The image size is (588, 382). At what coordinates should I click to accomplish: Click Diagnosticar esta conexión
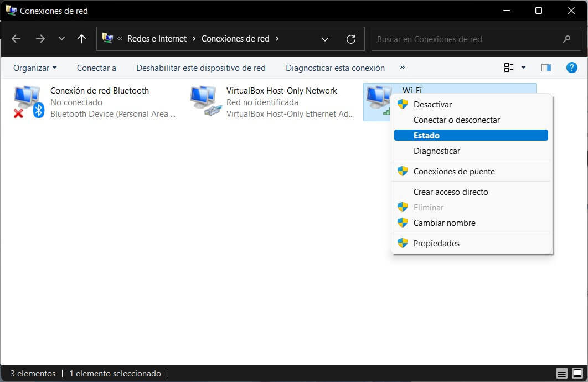[335, 68]
